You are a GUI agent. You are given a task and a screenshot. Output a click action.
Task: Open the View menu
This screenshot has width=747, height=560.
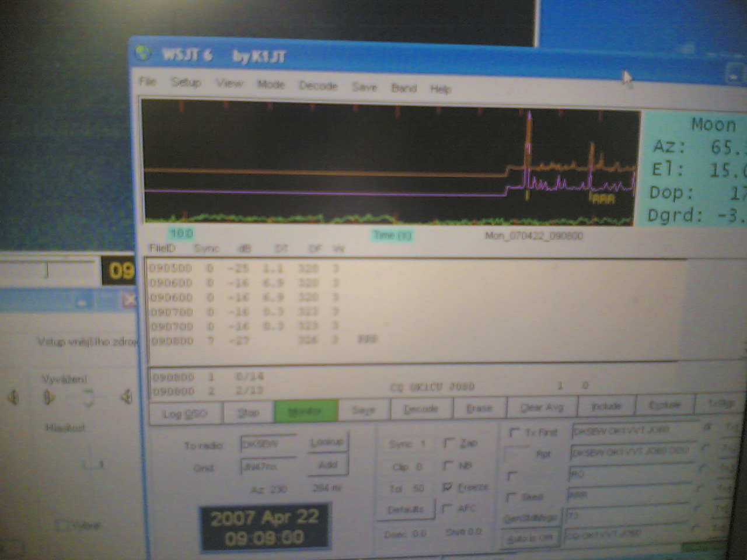229,83
